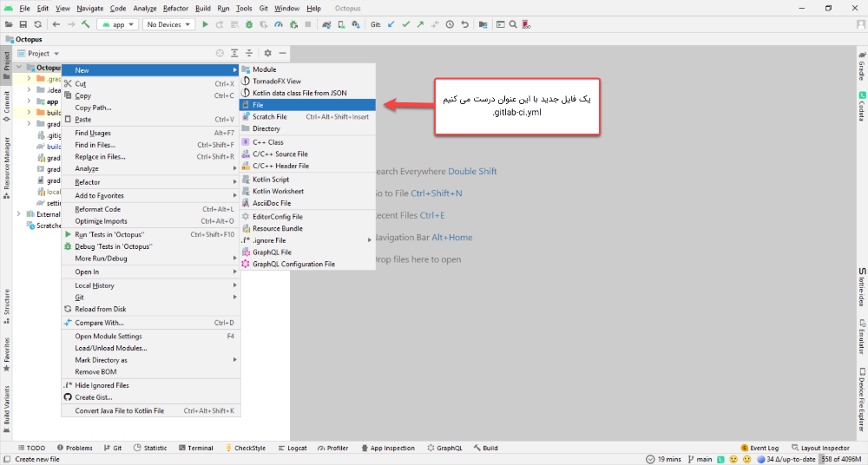Screen dimensions: 868x465
Task: Open the Resource Manager side tab
Action: [6, 168]
